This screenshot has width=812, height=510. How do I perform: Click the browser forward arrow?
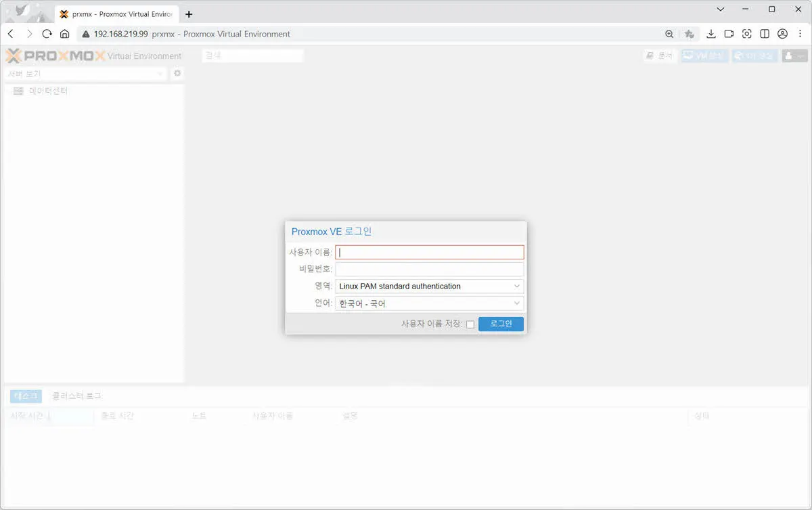click(29, 34)
